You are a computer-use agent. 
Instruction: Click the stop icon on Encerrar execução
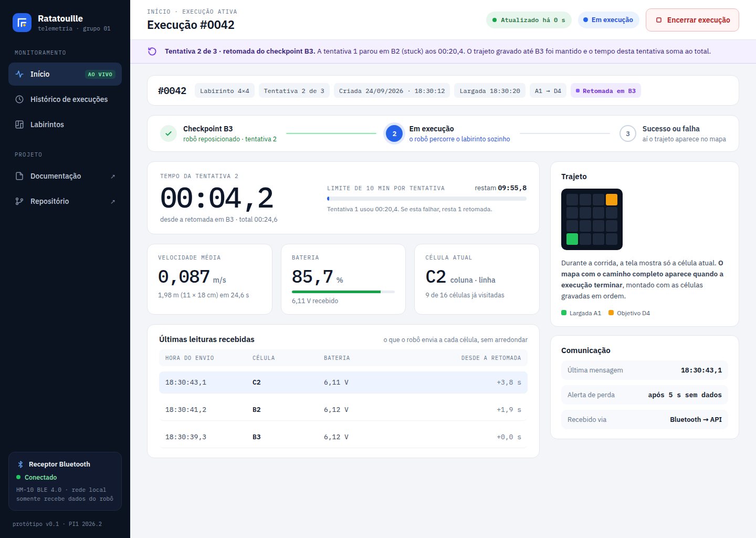pos(659,20)
